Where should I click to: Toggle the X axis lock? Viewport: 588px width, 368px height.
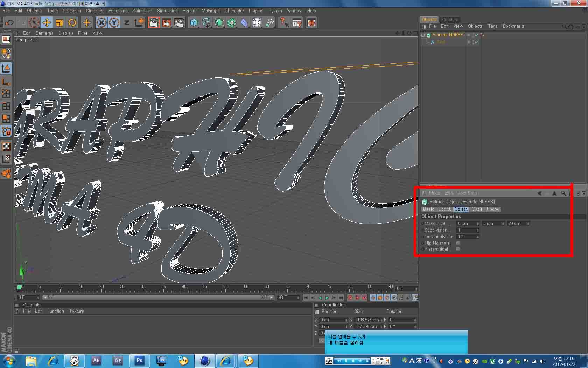click(101, 23)
